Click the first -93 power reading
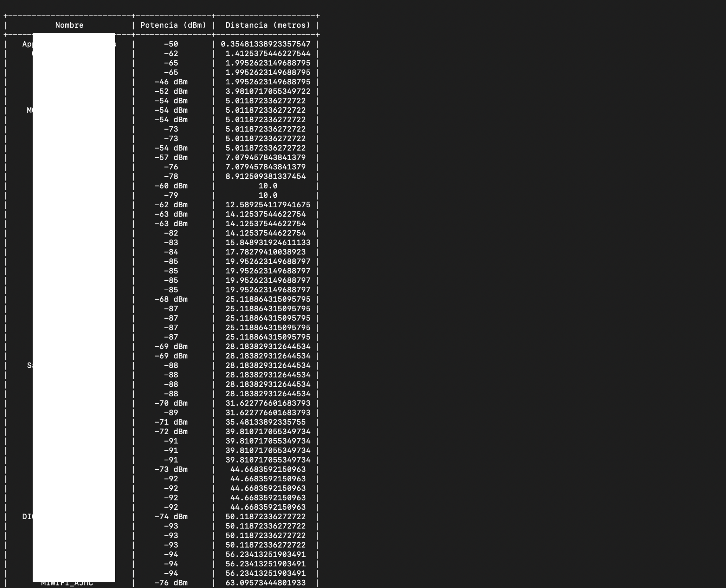 [x=171, y=526]
